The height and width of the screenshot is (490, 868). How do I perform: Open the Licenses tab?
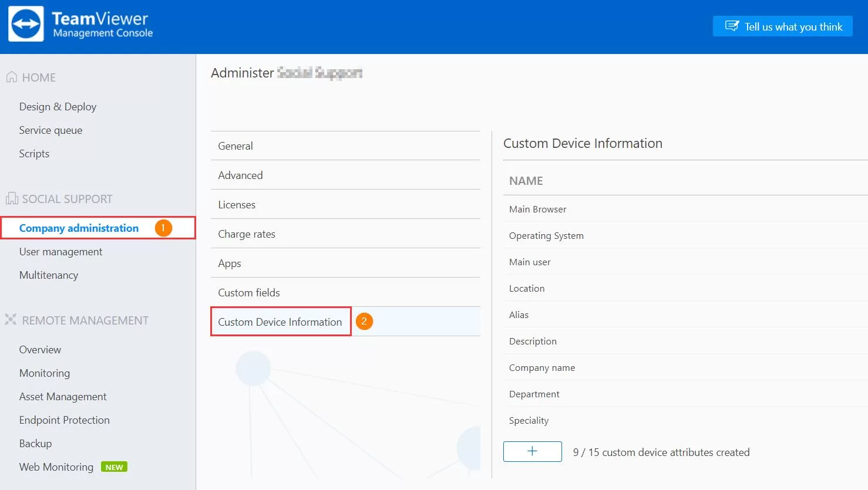click(345, 204)
